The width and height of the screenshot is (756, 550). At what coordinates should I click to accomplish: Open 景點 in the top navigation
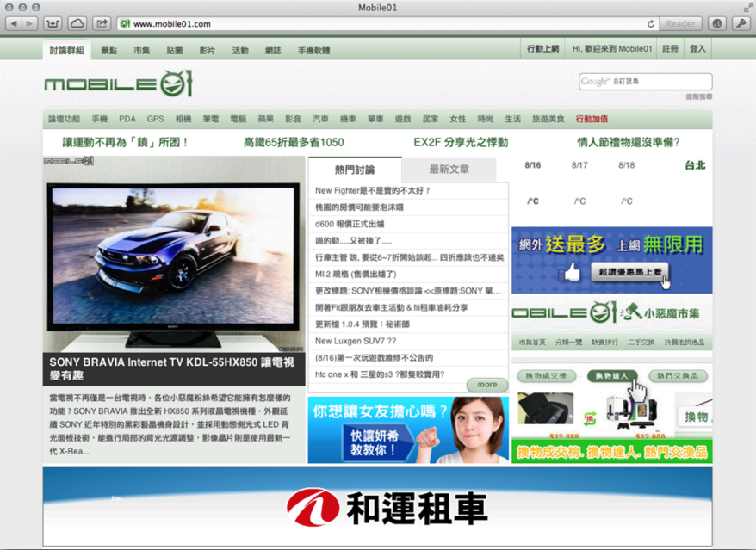(x=109, y=50)
